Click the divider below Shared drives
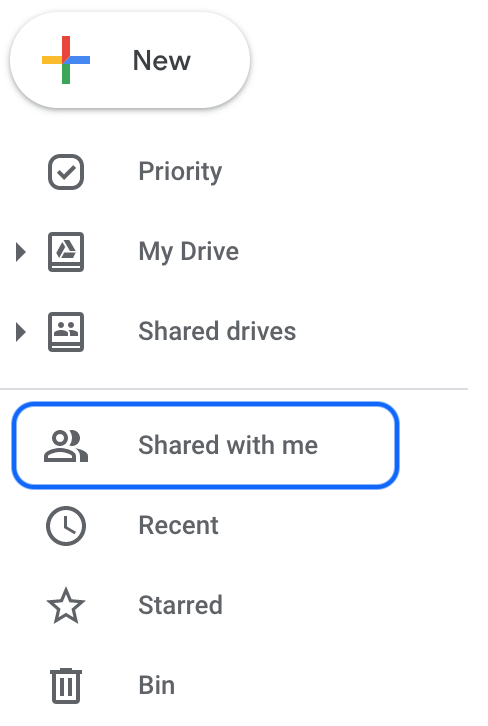Screen dimensions: 488x726 (234, 389)
